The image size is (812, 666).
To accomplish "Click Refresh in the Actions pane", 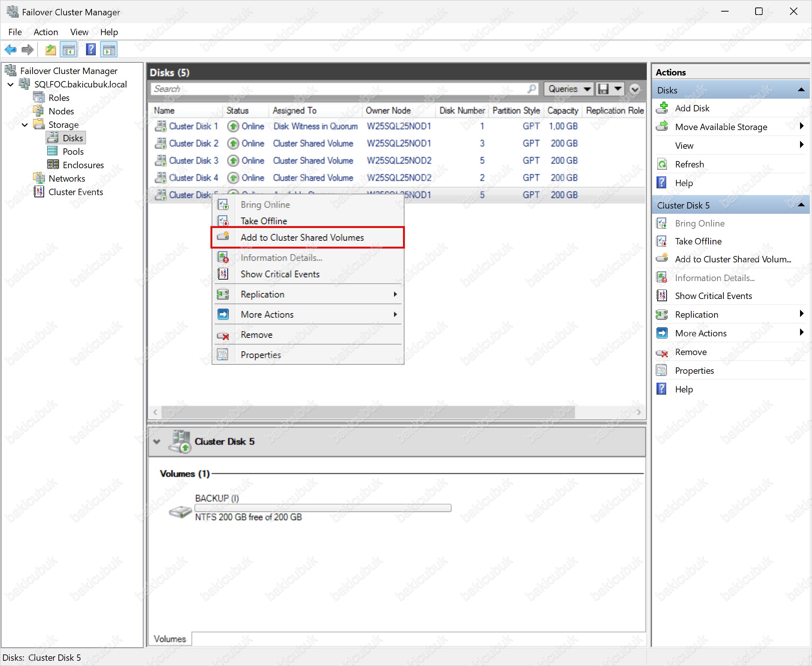I will coord(689,164).
